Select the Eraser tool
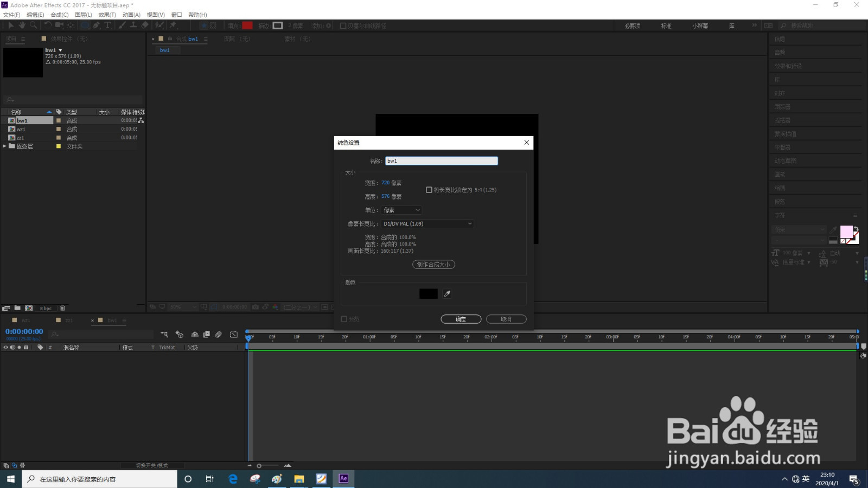The width and height of the screenshot is (868, 488). [x=145, y=25]
